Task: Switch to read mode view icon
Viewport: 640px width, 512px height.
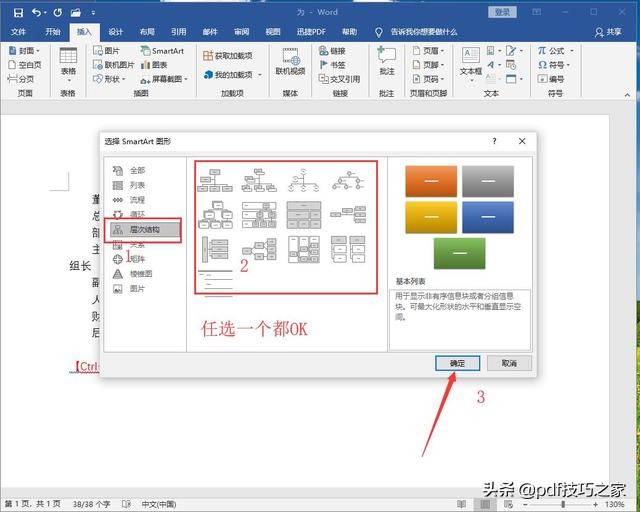Action: tap(462, 504)
